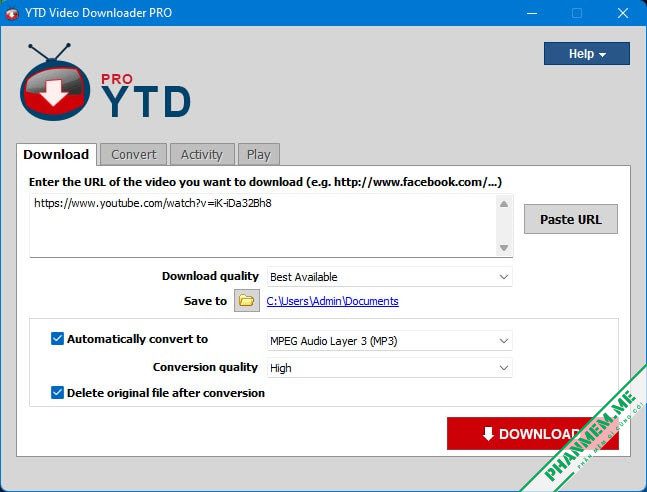Click the Paste URL button
This screenshot has width=647, height=492.
tap(571, 219)
